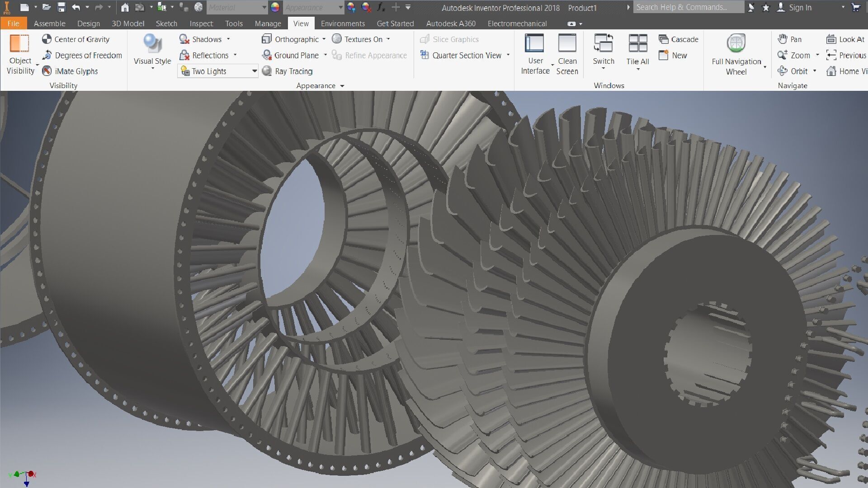
Task: Go to Previous view
Action: (846, 55)
